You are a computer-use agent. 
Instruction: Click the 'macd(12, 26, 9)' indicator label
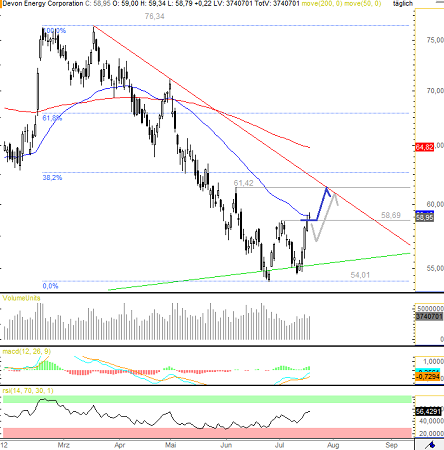(27, 351)
